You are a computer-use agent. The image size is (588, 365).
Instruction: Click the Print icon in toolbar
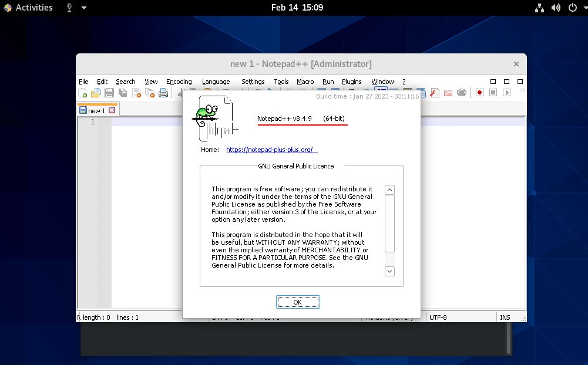pyautogui.click(x=163, y=93)
